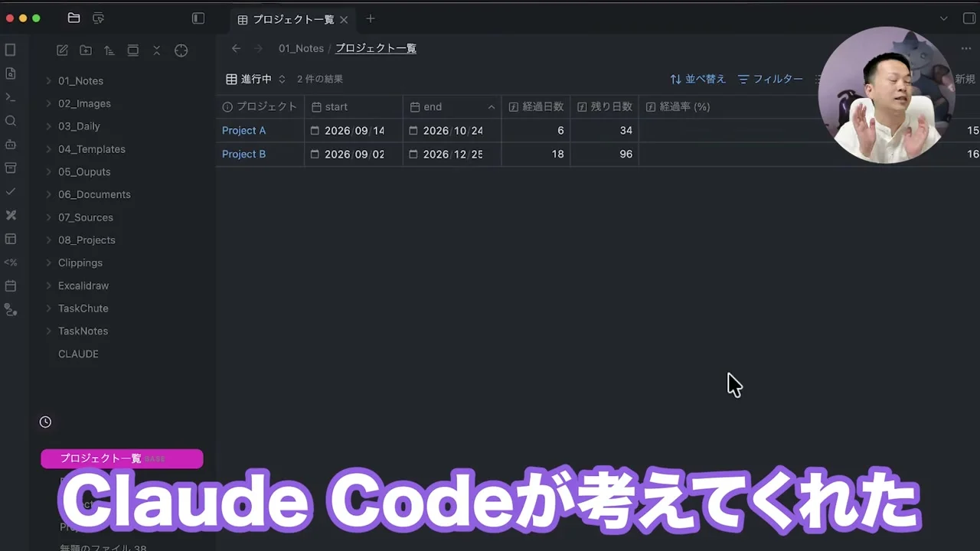The width and height of the screenshot is (980, 551).
Task: Collapse all folders in file explorer
Action: click(x=156, y=51)
